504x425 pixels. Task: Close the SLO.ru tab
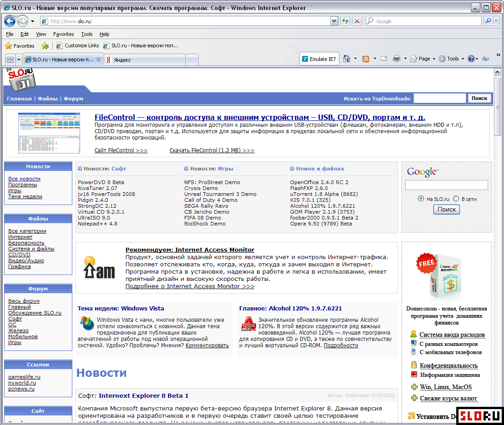98,60
